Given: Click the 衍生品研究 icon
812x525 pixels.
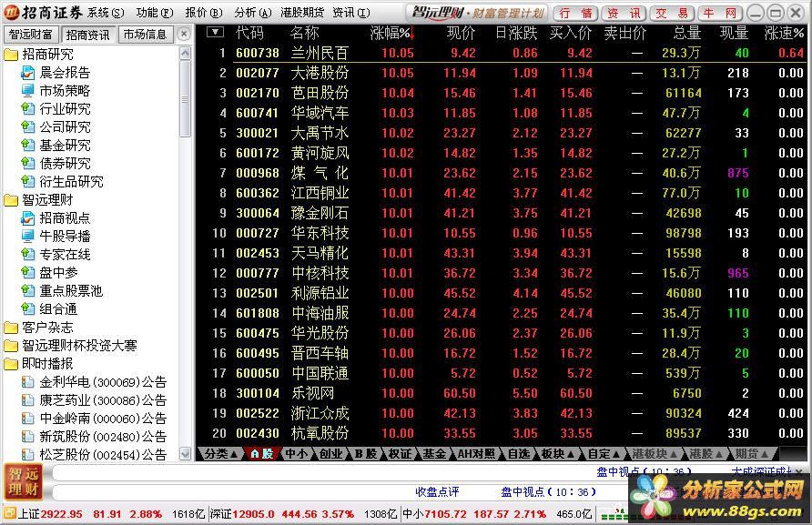Looking at the screenshot, I should (27, 181).
